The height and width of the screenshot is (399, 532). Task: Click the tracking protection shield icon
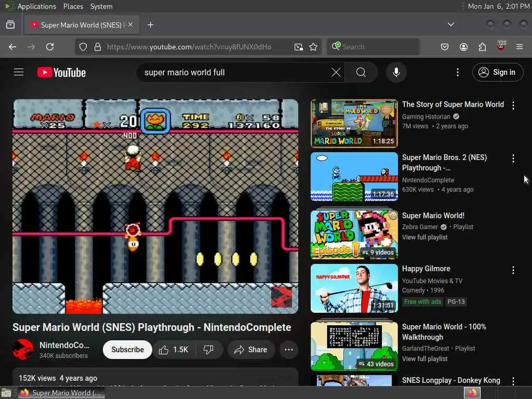[83, 47]
